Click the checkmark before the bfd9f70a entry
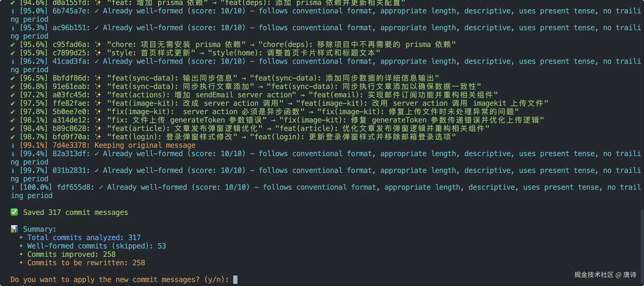This screenshot has width=644, height=286. point(13,137)
